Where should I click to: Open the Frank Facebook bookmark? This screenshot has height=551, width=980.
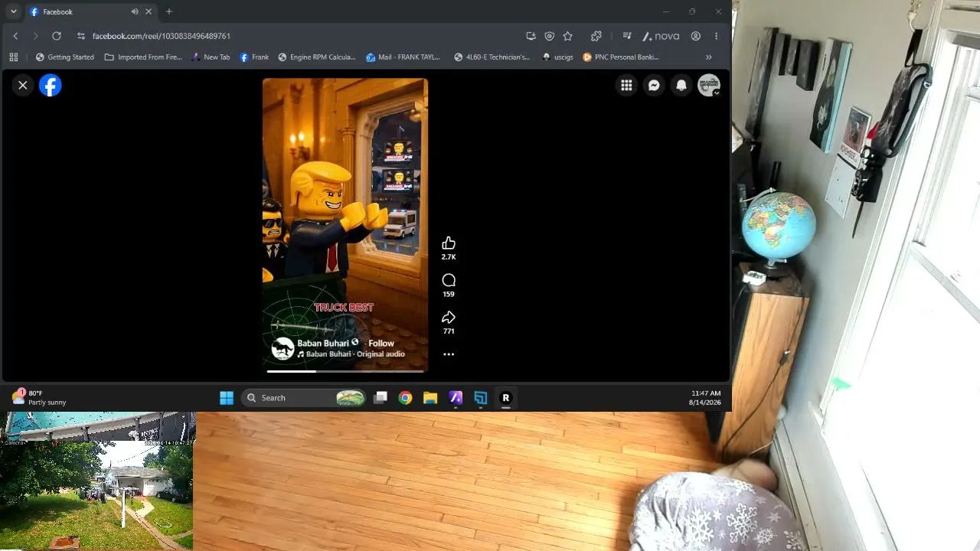254,57
